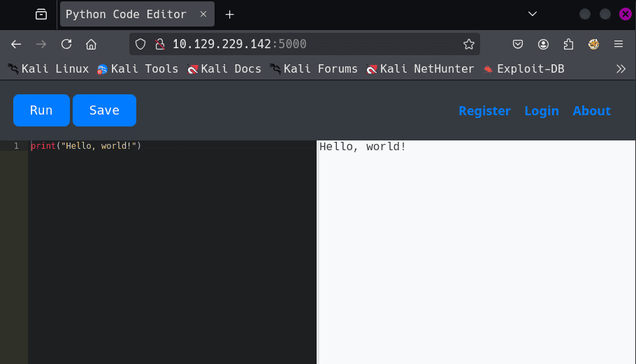Open the extensions puzzle icon
The width and height of the screenshot is (636, 364).
coord(568,44)
